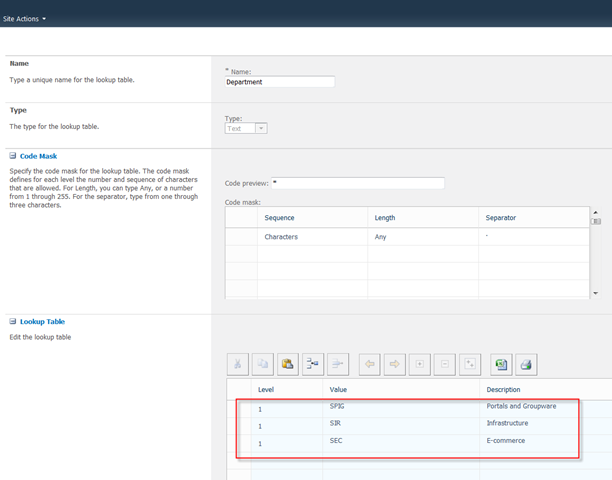Click the Print icon in lookup toolbar
This screenshot has height=480, width=612.
click(527, 364)
